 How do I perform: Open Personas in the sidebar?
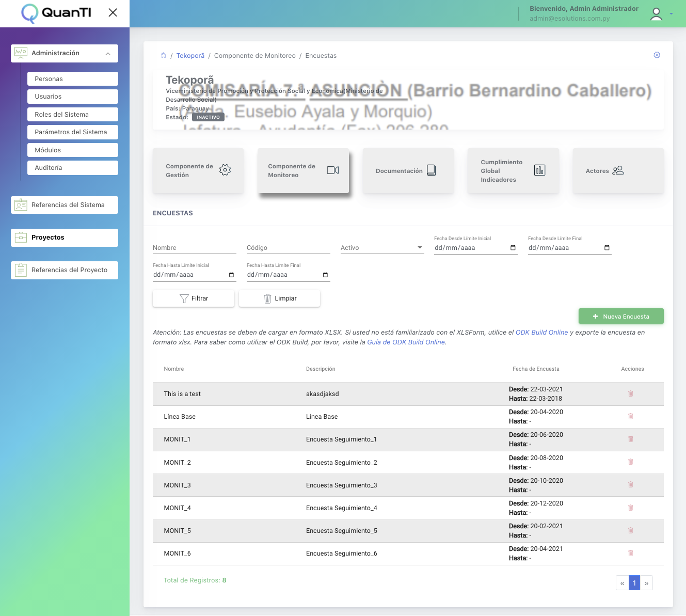tap(73, 78)
